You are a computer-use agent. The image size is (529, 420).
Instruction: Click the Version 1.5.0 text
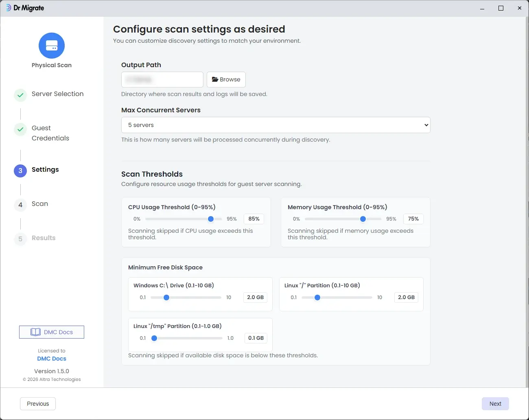[52, 371]
